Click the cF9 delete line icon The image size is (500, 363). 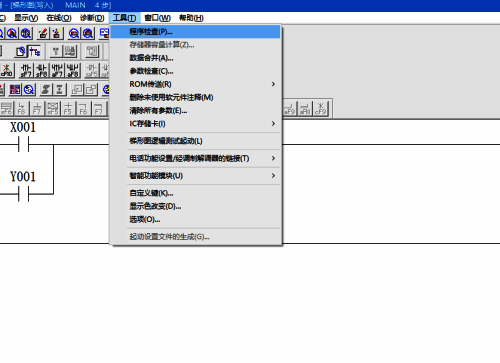(320, 108)
